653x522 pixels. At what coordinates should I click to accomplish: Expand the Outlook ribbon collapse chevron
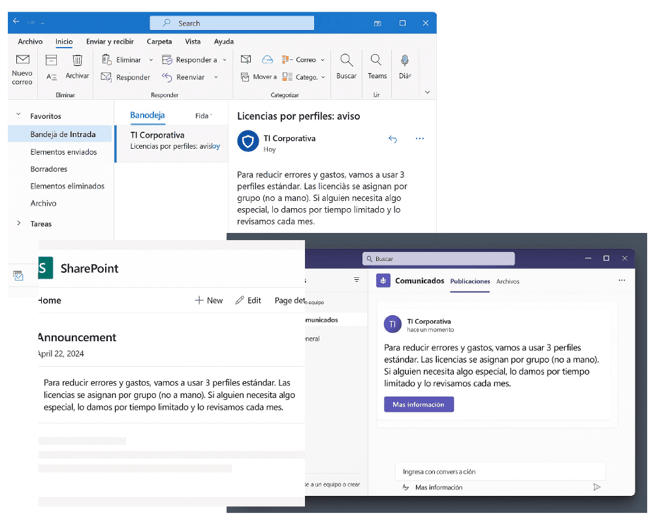[427, 92]
